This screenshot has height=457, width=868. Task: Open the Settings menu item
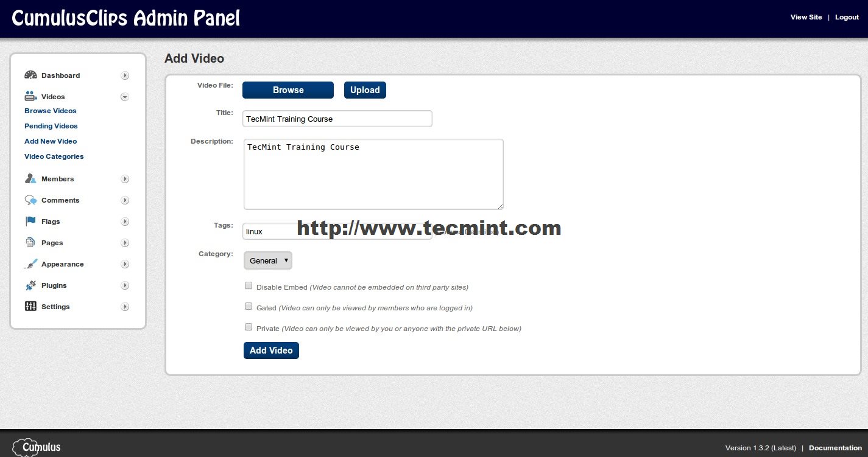pyautogui.click(x=55, y=307)
